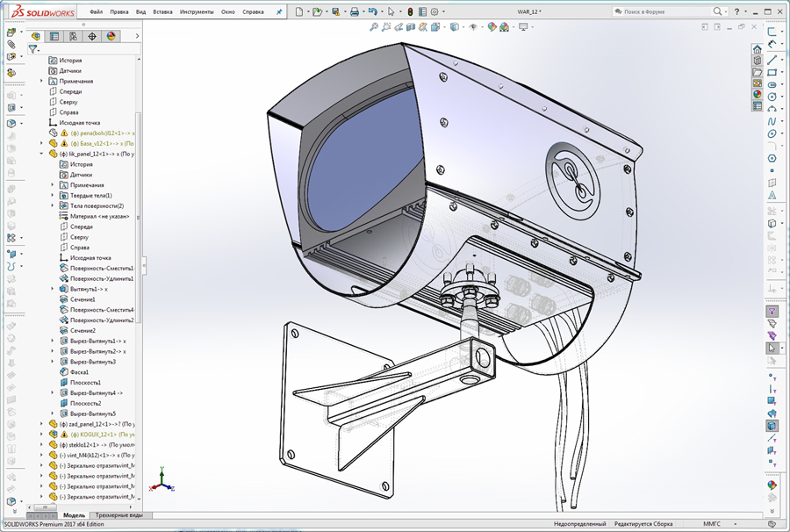
Task: Expand the zad_panel_12 component node
Action: point(41,424)
